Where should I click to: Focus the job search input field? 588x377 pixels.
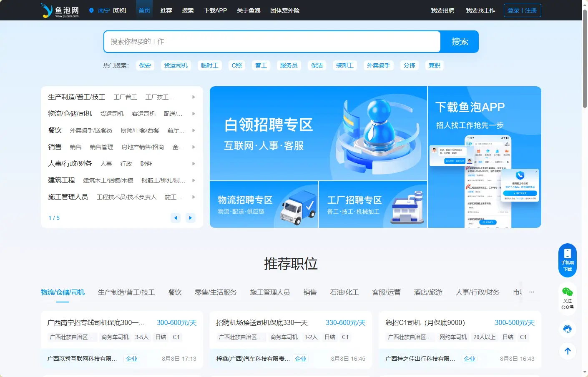(272, 42)
